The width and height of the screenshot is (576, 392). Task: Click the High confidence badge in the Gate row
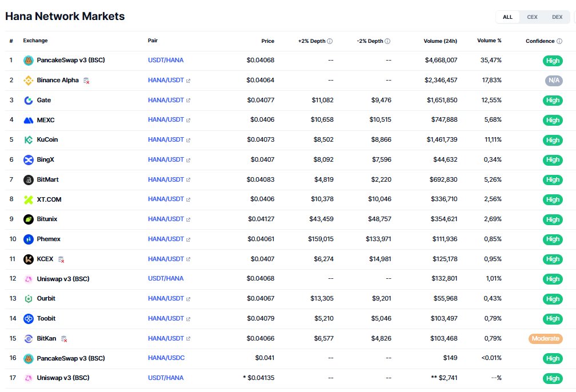point(553,101)
